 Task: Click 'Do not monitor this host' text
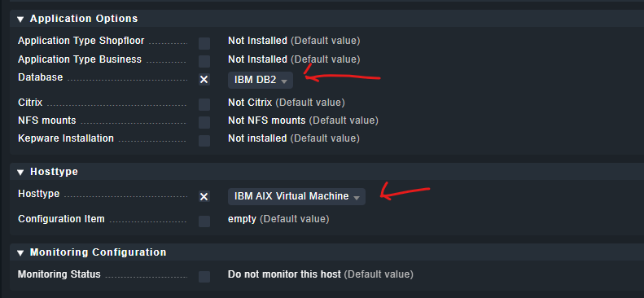point(285,274)
